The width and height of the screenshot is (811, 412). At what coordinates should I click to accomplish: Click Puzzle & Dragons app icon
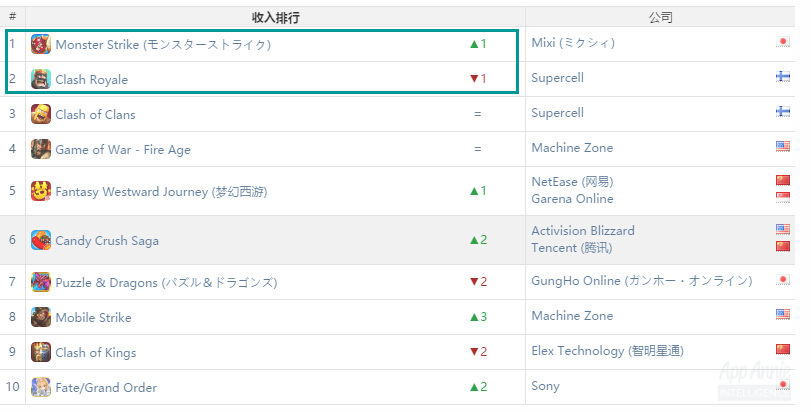click(x=41, y=282)
